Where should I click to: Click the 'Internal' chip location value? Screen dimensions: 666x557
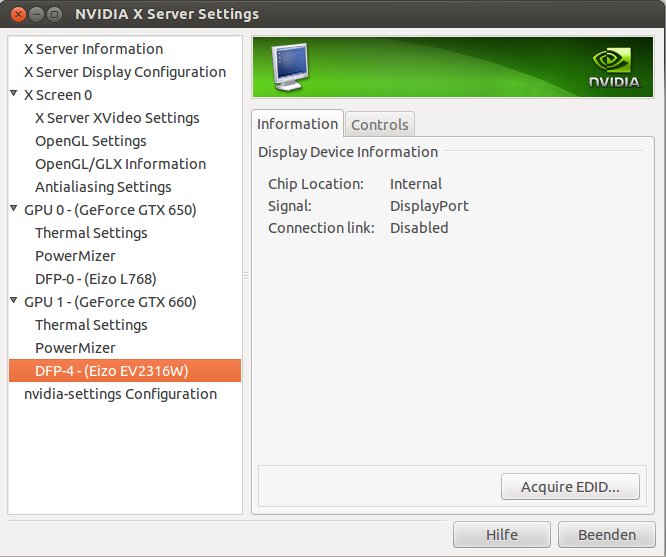tap(416, 184)
